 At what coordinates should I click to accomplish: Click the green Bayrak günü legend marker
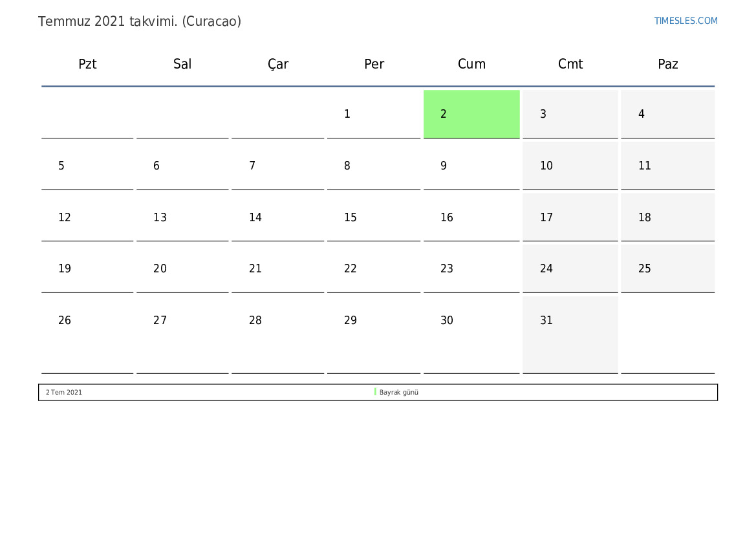tap(375, 392)
